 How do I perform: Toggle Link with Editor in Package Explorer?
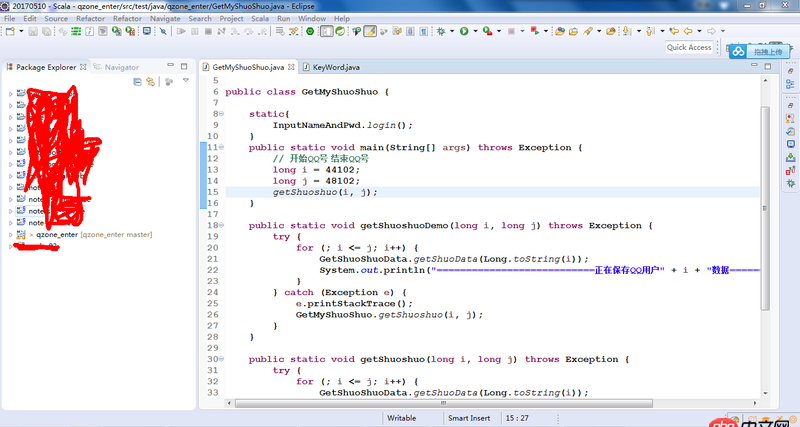click(150, 82)
